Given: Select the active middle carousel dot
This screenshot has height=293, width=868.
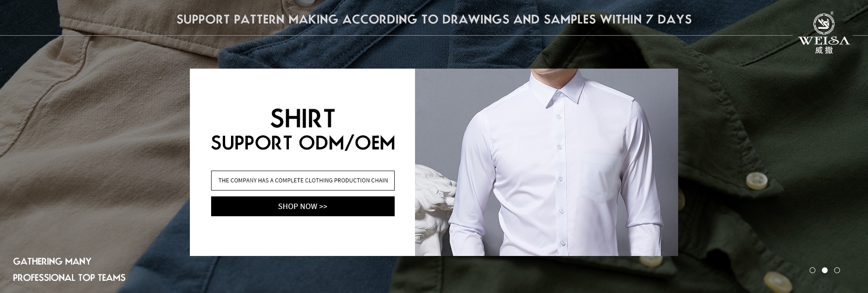Looking at the screenshot, I should coord(825,270).
